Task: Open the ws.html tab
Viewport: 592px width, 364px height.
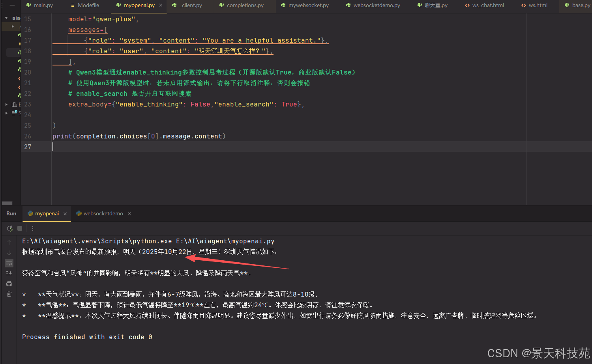Action: coord(534,5)
